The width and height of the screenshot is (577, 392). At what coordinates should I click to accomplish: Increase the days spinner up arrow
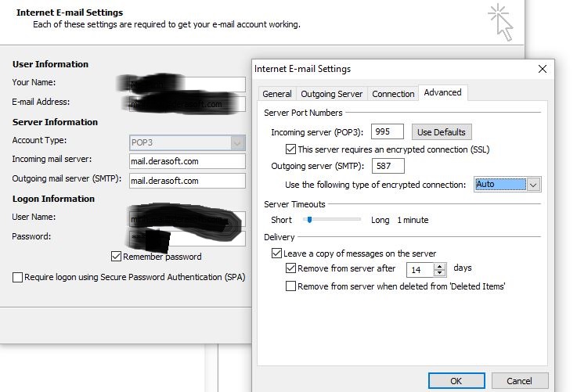[x=439, y=265]
